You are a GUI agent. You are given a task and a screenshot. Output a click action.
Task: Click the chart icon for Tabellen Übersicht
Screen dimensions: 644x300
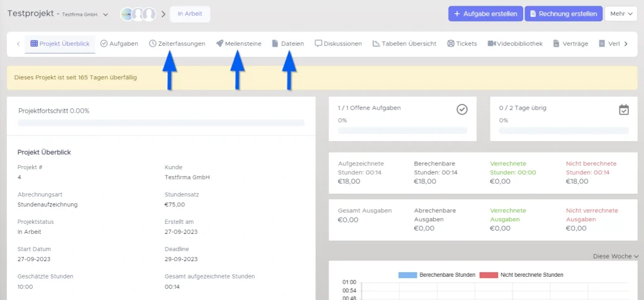pos(376,44)
